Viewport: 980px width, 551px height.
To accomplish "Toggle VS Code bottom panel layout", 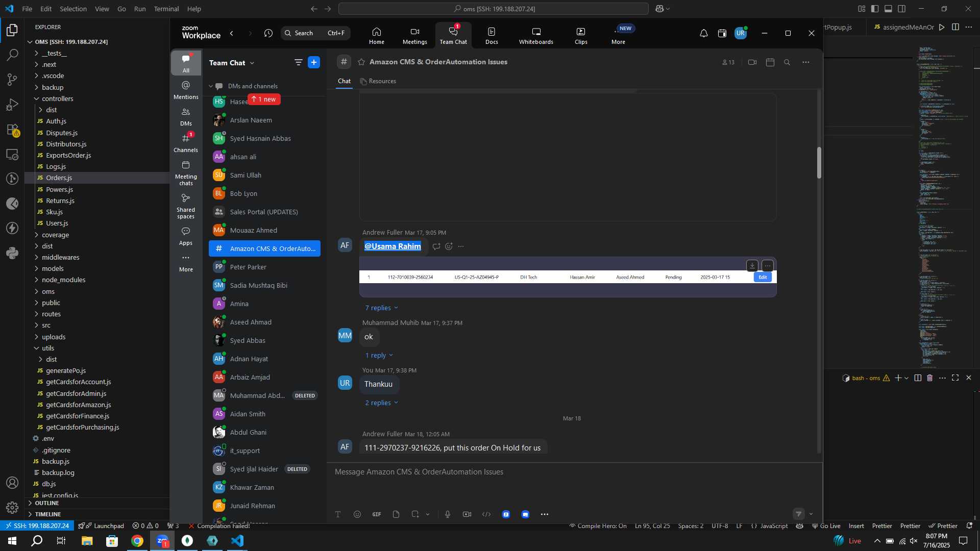I will pos(888,9).
